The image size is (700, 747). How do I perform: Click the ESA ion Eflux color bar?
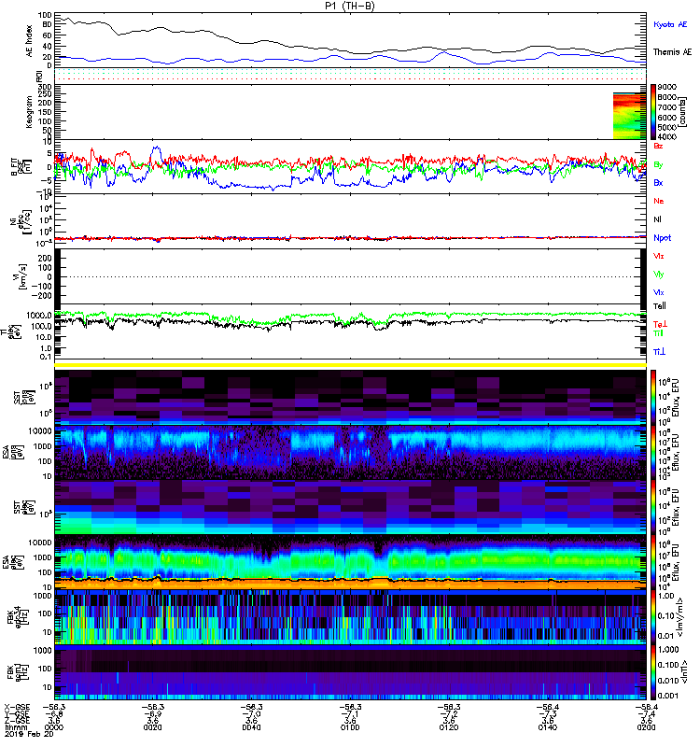point(653,453)
